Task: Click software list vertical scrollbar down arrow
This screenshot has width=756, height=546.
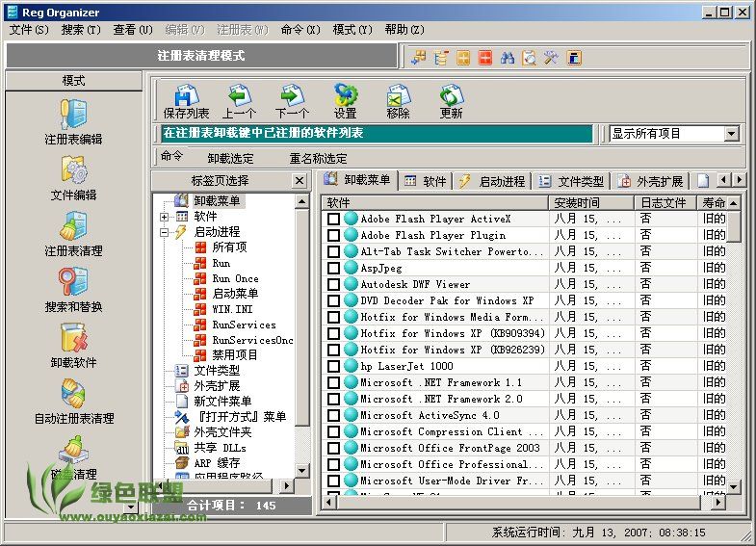Action: tap(734, 487)
